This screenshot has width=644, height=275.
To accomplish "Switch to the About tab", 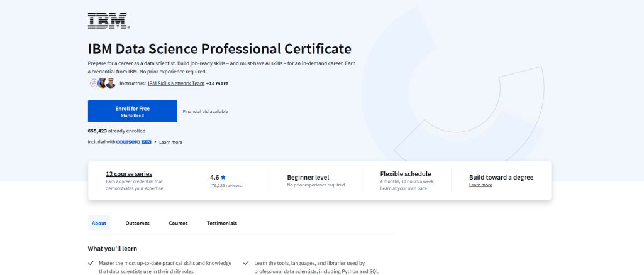I will tap(99, 224).
